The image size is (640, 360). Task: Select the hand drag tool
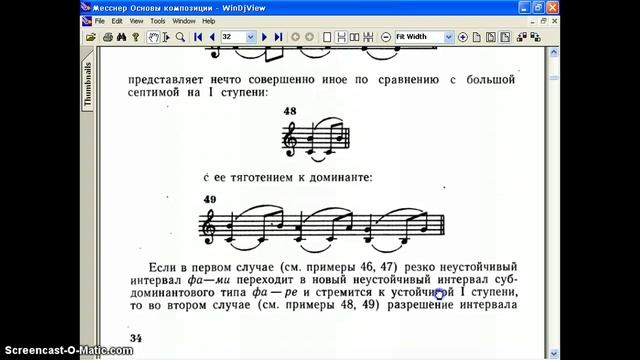point(153,37)
